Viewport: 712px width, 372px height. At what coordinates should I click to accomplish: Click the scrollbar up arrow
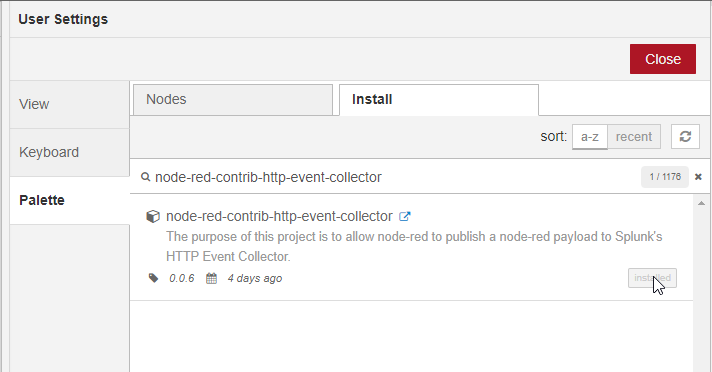point(702,203)
